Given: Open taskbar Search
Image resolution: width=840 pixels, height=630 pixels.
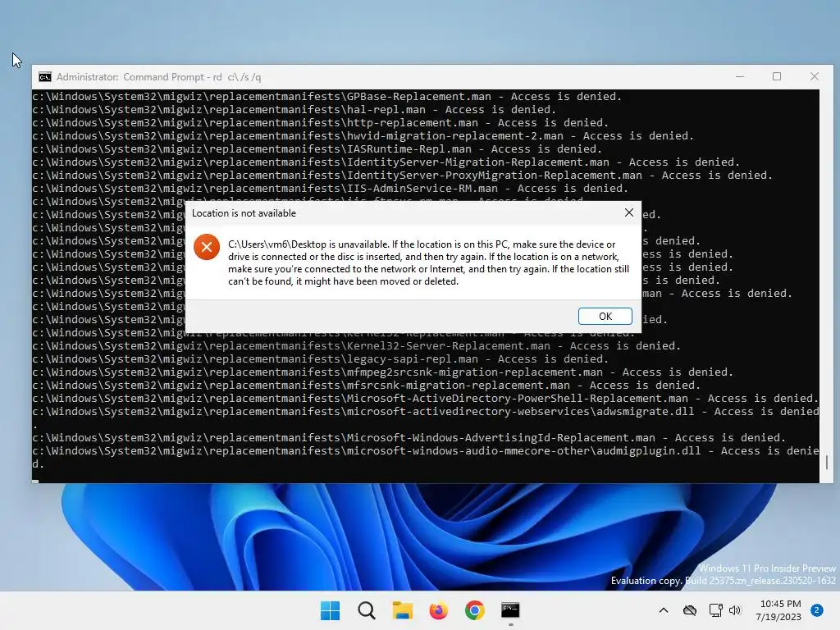Looking at the screenshot, I should coord(367,610).
